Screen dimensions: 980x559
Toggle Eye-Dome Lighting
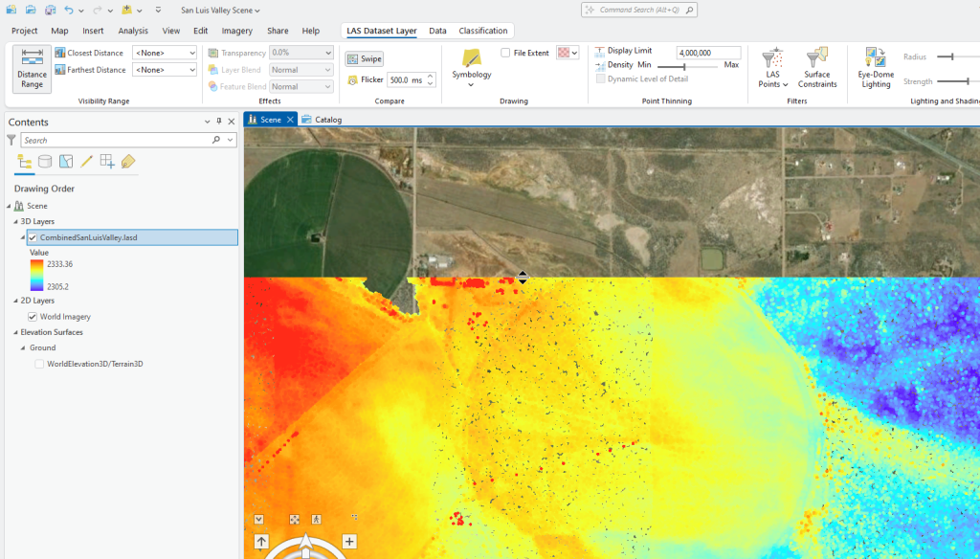(x=875, y=65)
